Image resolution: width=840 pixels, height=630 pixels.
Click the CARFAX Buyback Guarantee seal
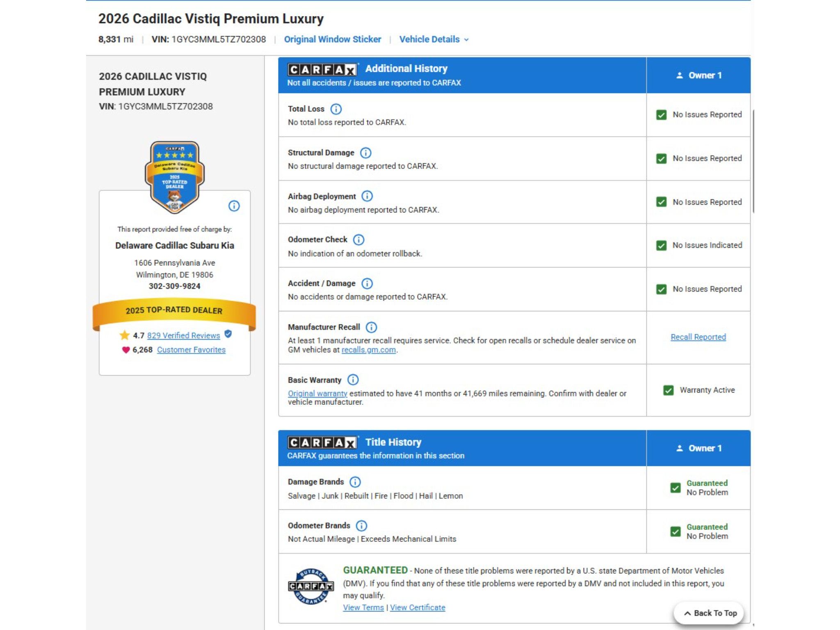click(310, 586)
